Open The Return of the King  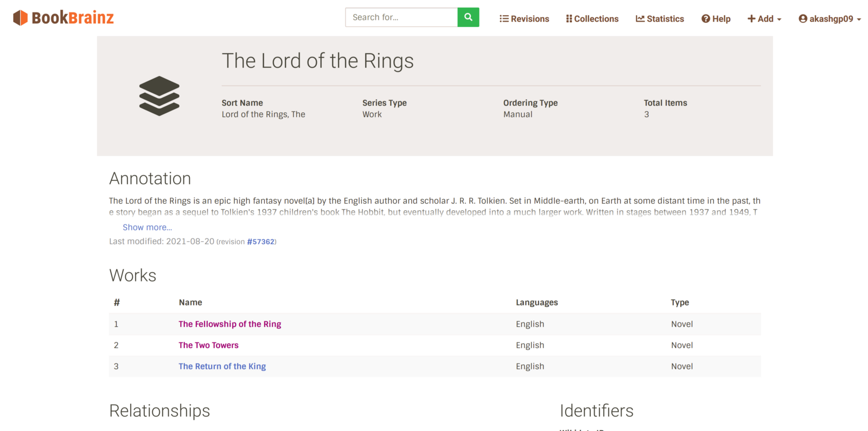click(222, 366)
